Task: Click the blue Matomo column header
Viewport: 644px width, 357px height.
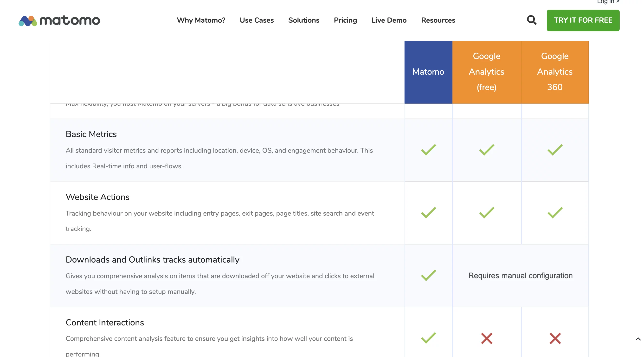Action: (x=428, y=72)
